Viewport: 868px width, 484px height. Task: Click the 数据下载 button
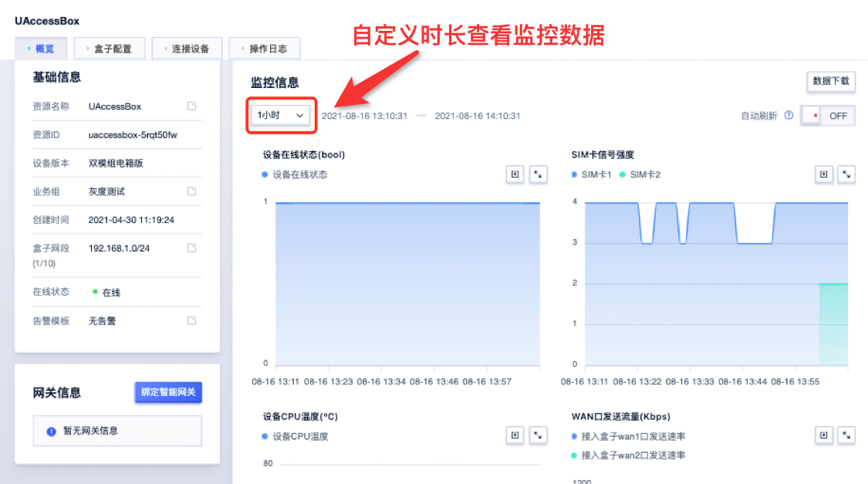tap(830, 81)
